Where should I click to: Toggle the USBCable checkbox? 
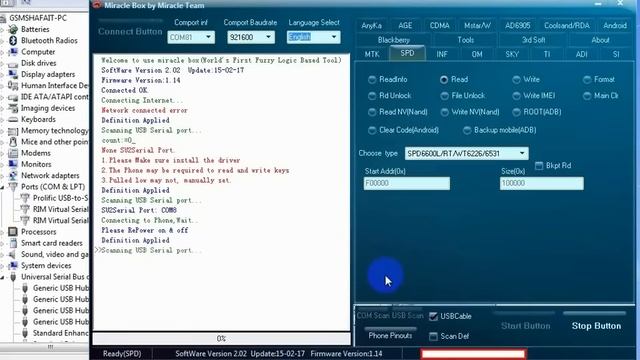pos(433,316)
